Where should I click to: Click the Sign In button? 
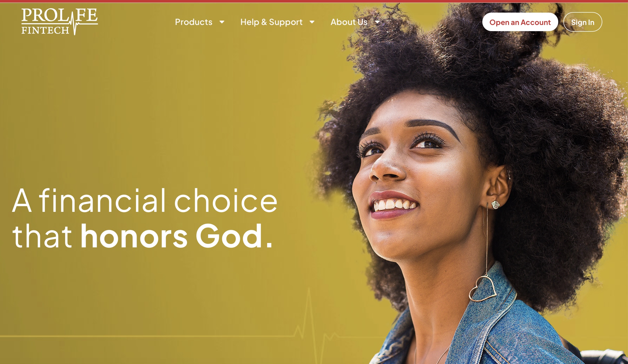[x=583, y=22]
